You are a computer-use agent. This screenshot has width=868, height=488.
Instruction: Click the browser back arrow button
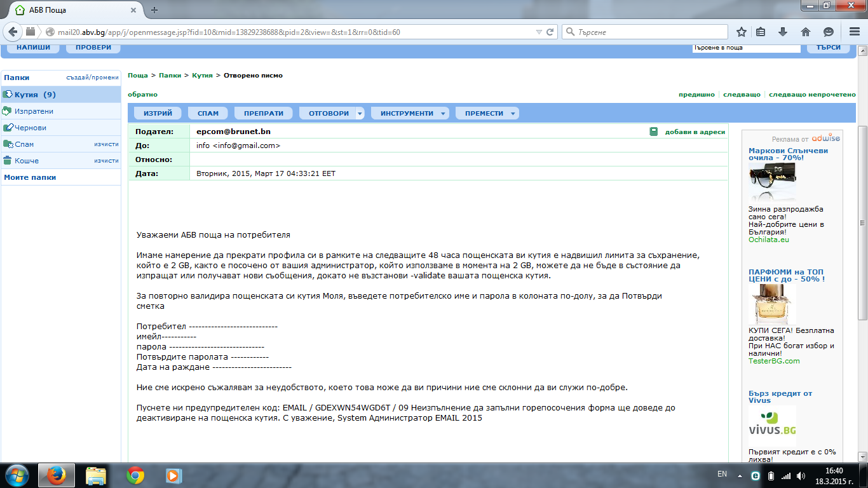13,32
